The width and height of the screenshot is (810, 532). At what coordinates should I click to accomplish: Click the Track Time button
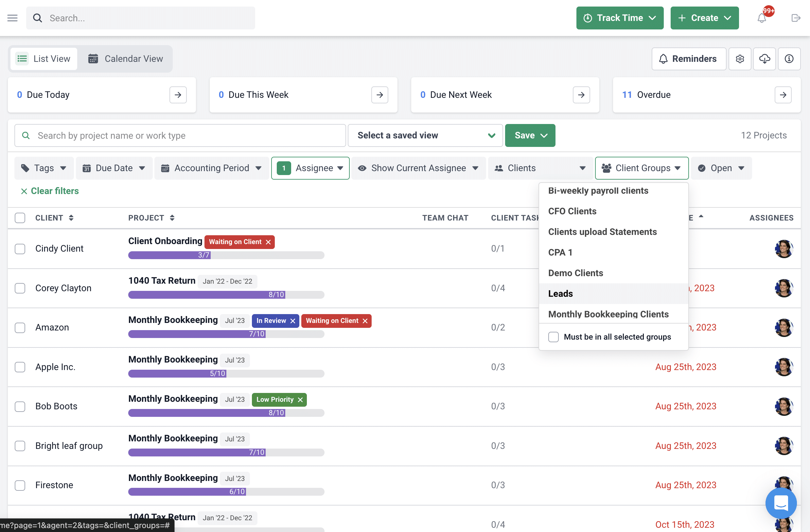pos(620,18)
